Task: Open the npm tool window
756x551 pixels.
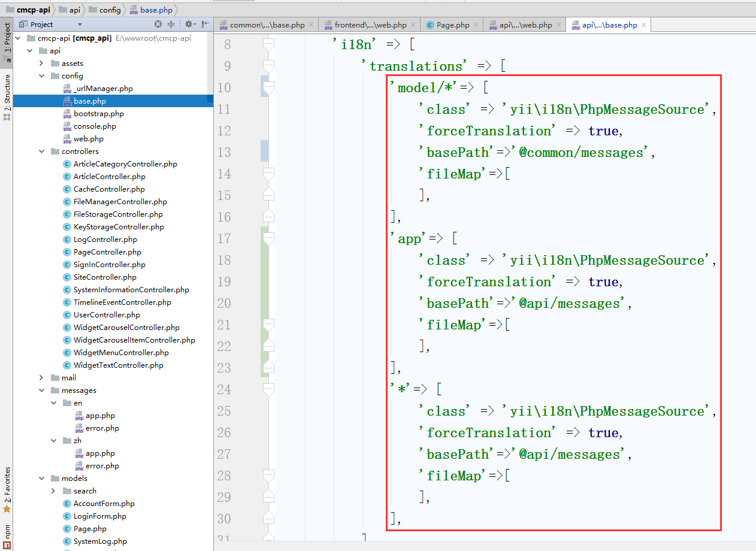Action: (x=7, y=532)
